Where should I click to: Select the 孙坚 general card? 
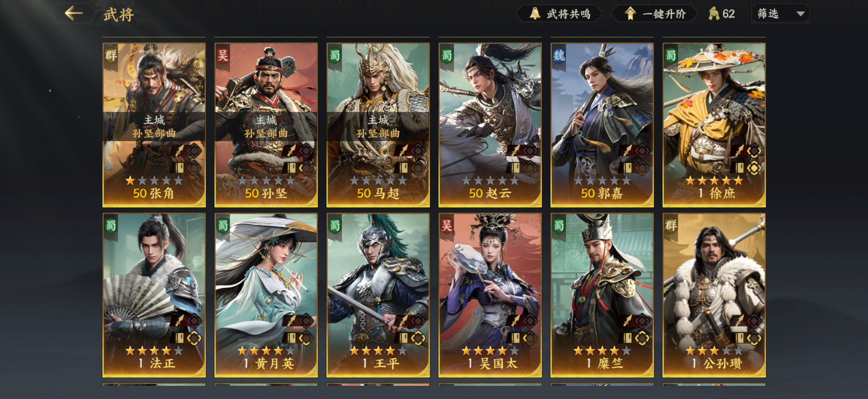point(266,125)
